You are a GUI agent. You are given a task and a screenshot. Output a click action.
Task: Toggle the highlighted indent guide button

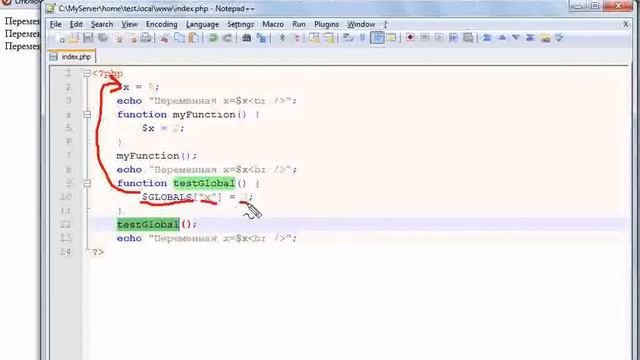pyautogui.click(x=377, y=38)
